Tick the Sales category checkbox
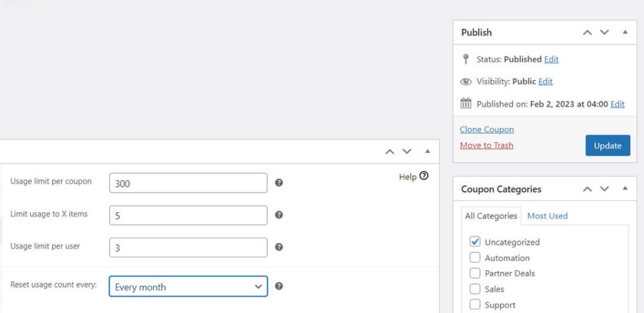The image size is (644, 313). pos(475,289)
